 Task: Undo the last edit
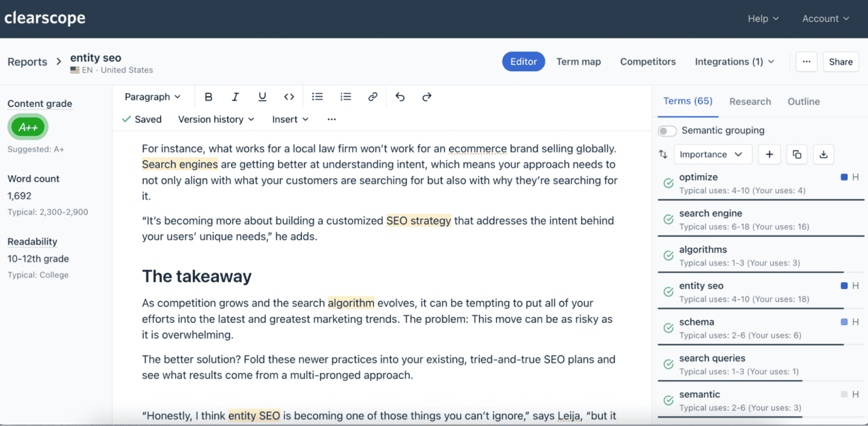pos(400,97)
